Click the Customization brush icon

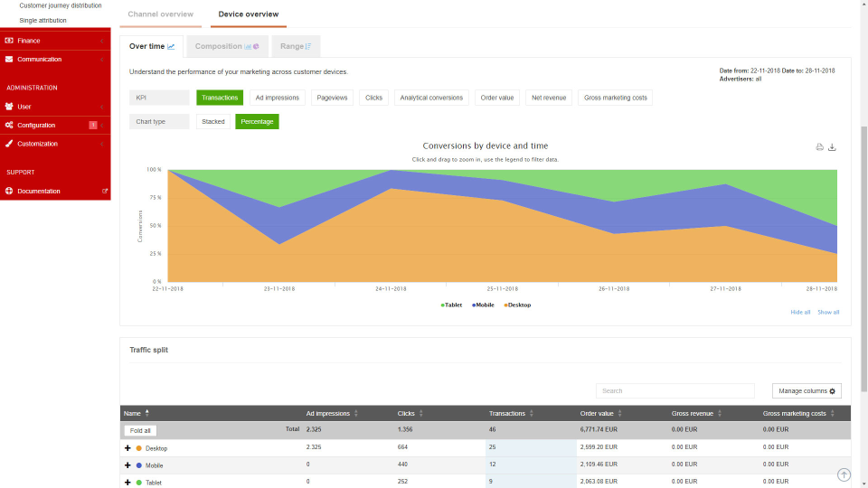[x=9, y=144]
